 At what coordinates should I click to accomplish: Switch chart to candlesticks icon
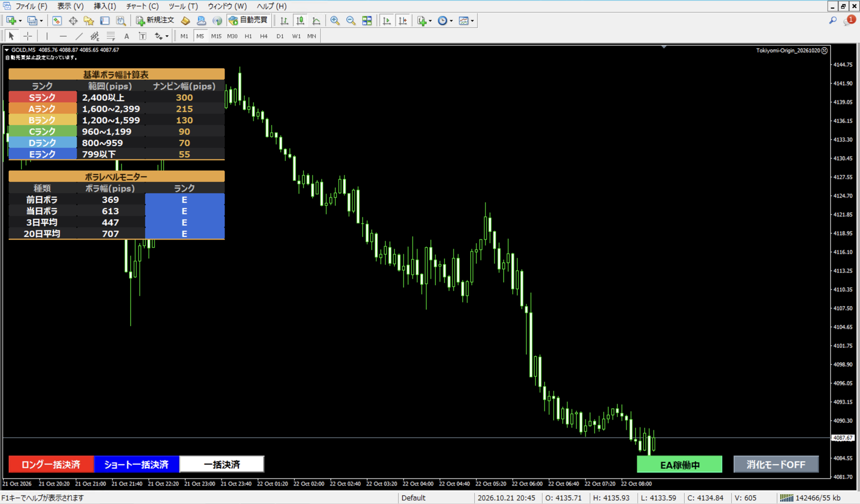tap(300, 21)
